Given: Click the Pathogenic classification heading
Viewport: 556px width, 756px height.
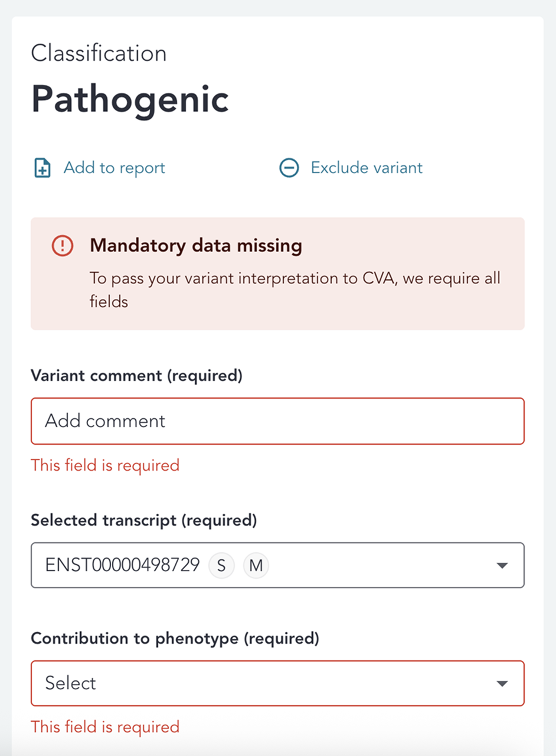Looking at the screenshot, I should [x=130, y=99].
